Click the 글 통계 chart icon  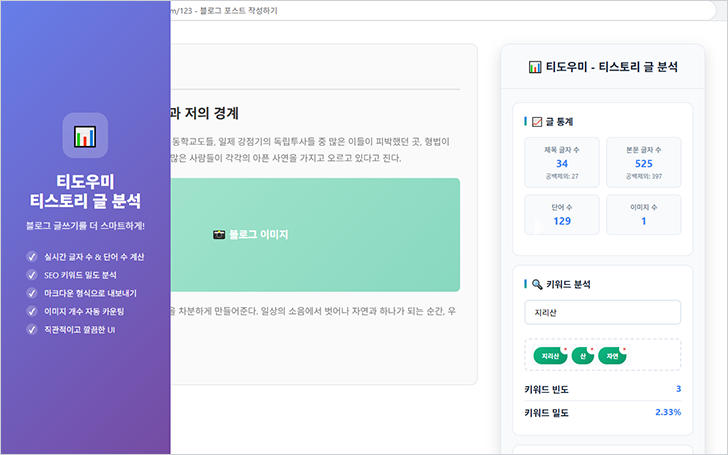[537, 122]
